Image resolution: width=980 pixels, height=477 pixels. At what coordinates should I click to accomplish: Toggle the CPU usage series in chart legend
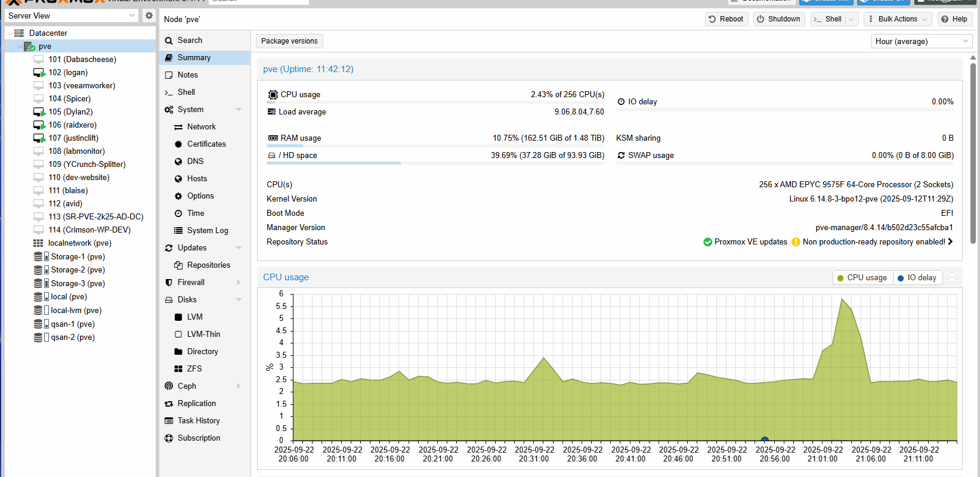(862, 278)
